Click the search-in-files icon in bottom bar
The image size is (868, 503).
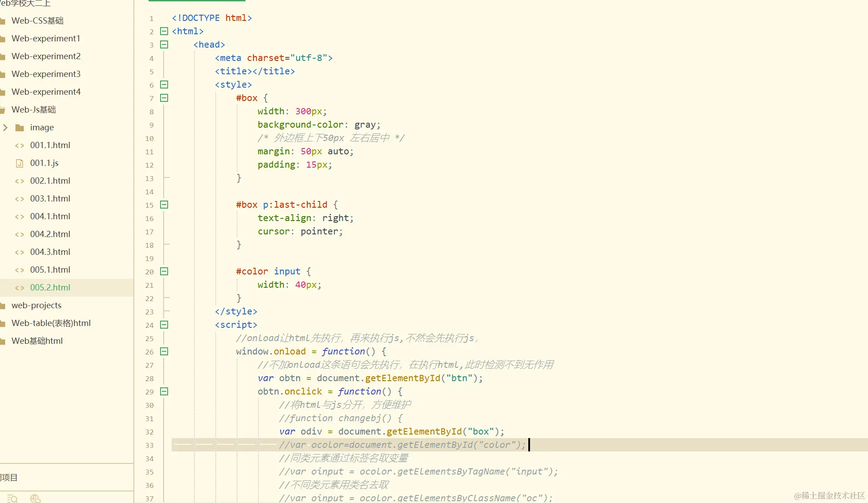12,499
